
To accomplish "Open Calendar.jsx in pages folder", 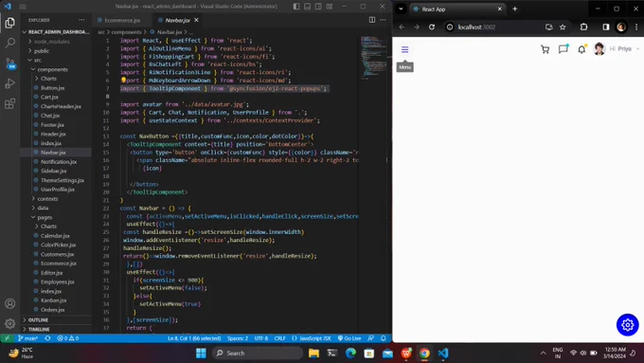I will tap(55, 236).
